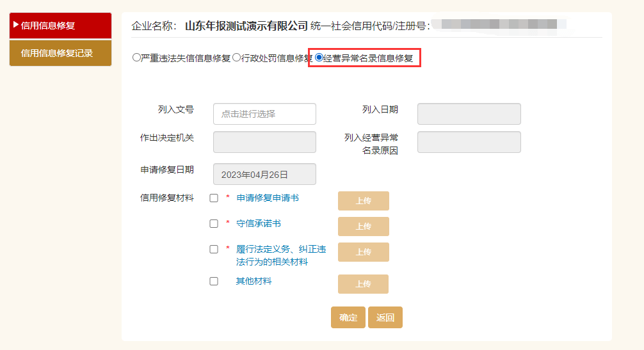Check the 申请修复申请书 checkbox

(214, 198)
